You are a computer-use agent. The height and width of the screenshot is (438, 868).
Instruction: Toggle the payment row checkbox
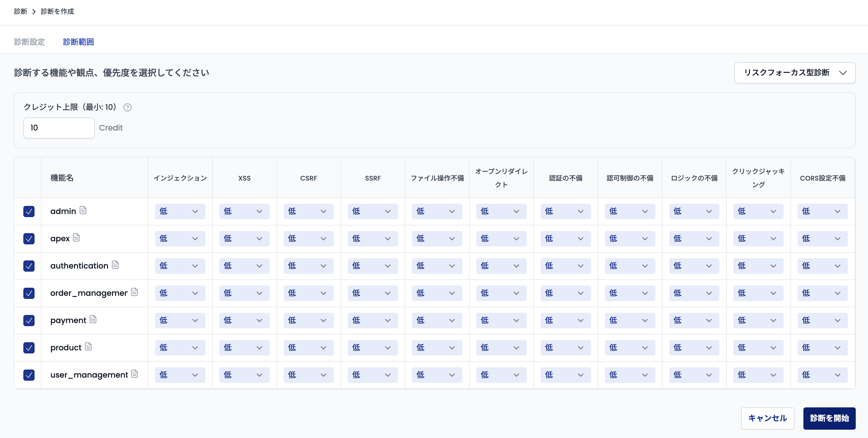coord(29,320)
